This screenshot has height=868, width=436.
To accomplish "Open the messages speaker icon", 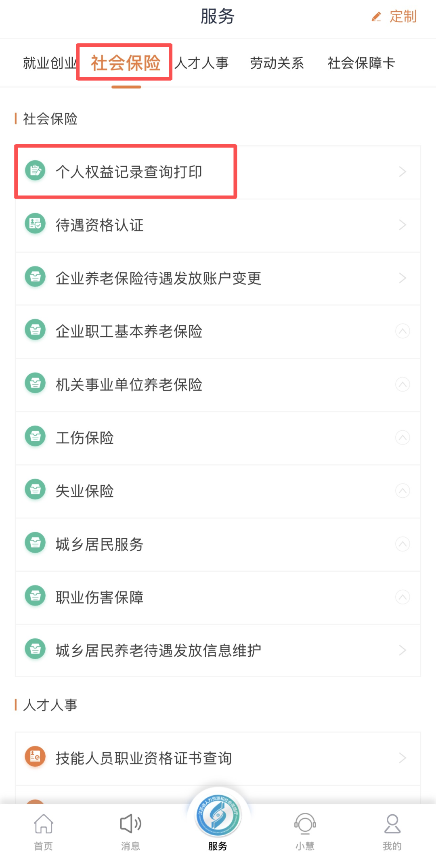I will 130,824.
